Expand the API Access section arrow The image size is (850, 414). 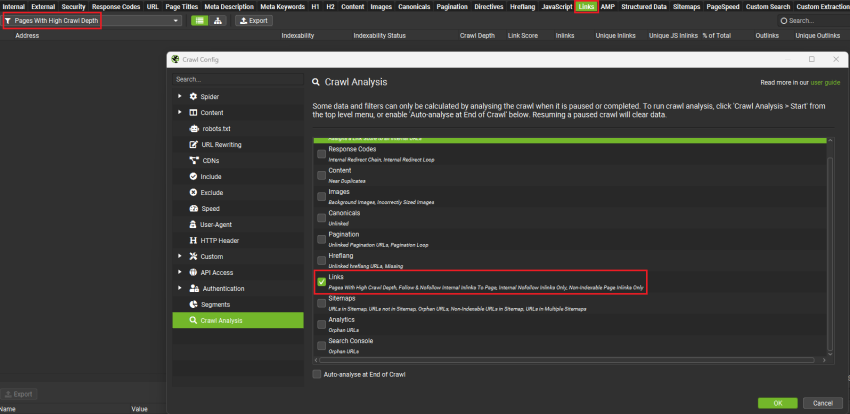[x=179, y=273]
